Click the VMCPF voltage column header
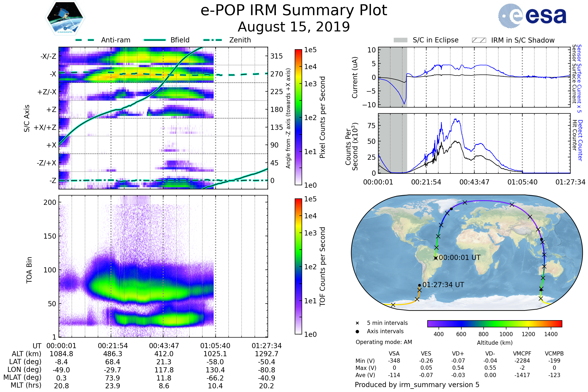 (522, 354)
